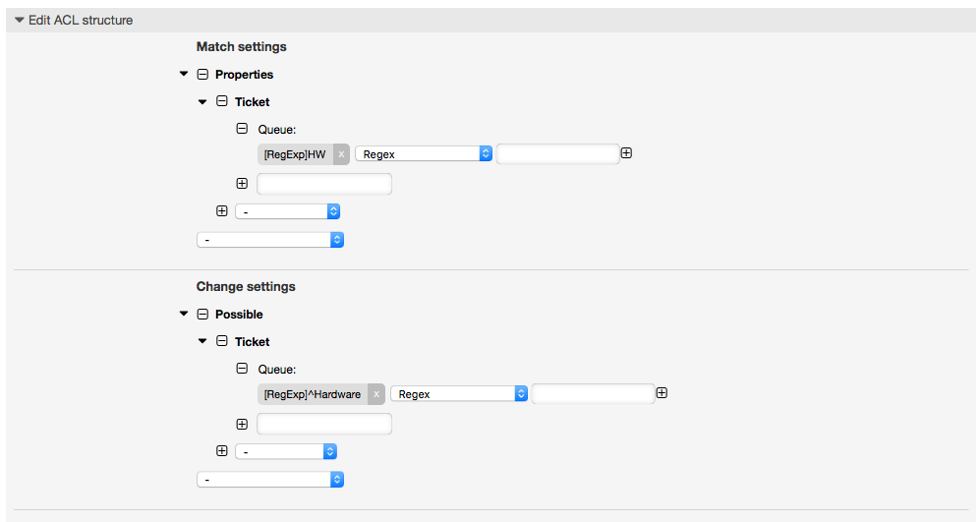Click the Possible tree label

240,315
